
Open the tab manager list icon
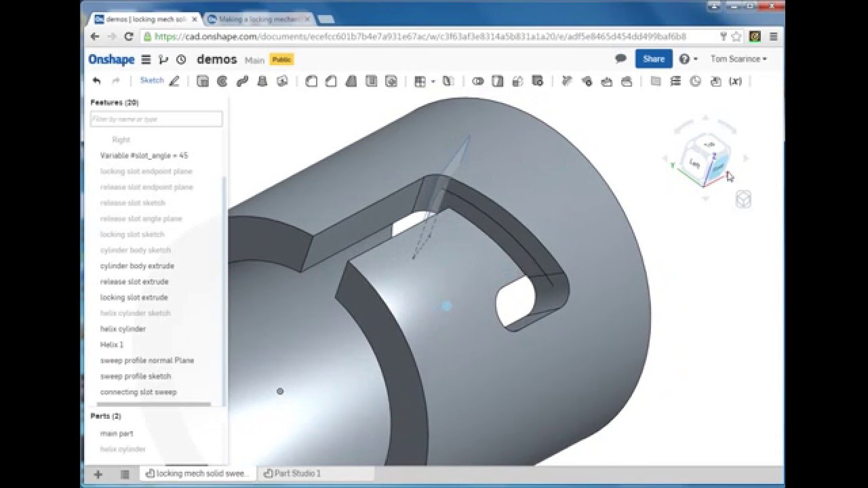pyautogui.click(x=125, y=474)
